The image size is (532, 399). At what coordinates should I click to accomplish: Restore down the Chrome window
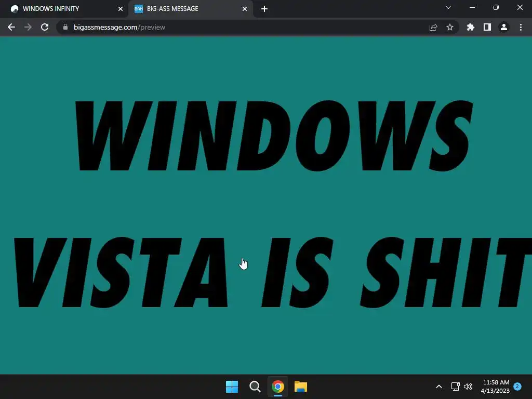496,7
